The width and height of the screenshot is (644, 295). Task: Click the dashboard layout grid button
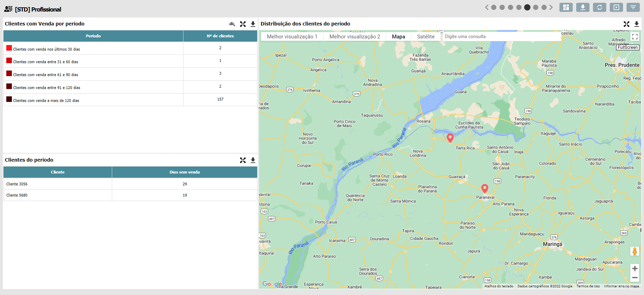click(x=566, y=7)
